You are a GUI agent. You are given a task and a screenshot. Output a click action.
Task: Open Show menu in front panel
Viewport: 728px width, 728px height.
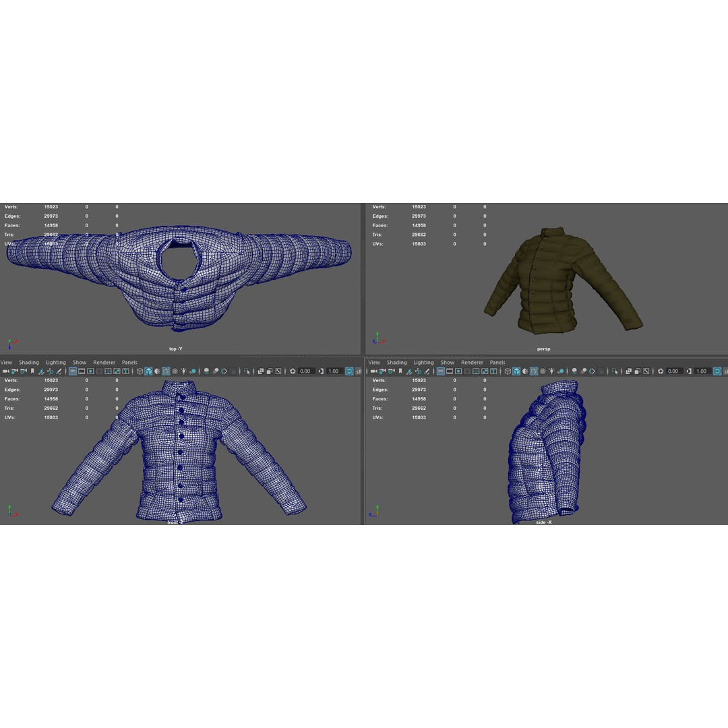click(x=80, y=362)
